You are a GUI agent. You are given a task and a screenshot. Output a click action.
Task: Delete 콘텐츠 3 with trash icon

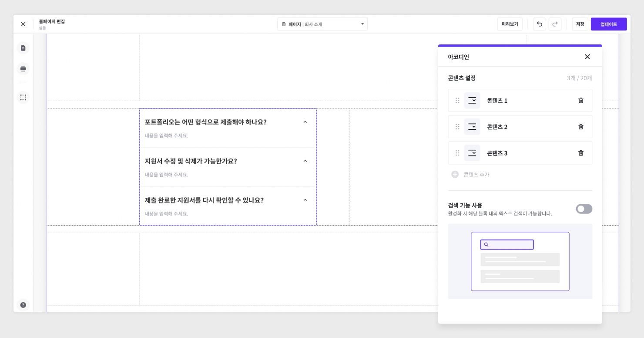tap(580, 153)
